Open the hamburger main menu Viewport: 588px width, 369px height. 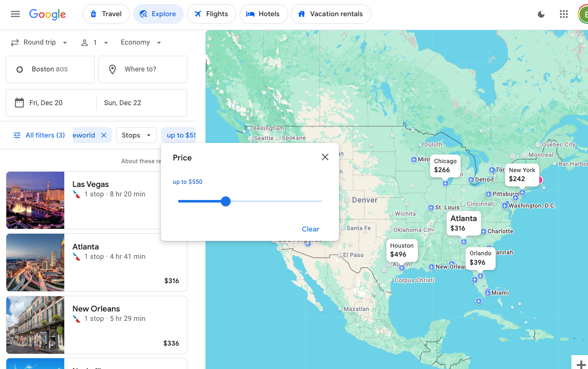click(x=15, y=14)
